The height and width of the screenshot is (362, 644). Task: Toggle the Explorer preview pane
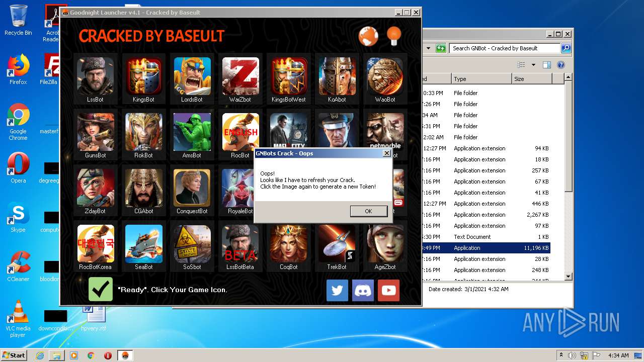coord(547,65)
